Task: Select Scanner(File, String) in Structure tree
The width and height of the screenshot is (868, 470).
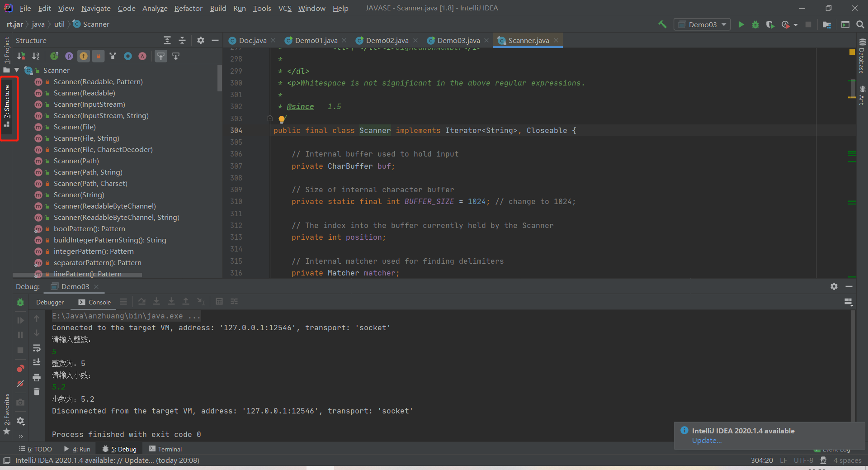Action: click(86, 138)
